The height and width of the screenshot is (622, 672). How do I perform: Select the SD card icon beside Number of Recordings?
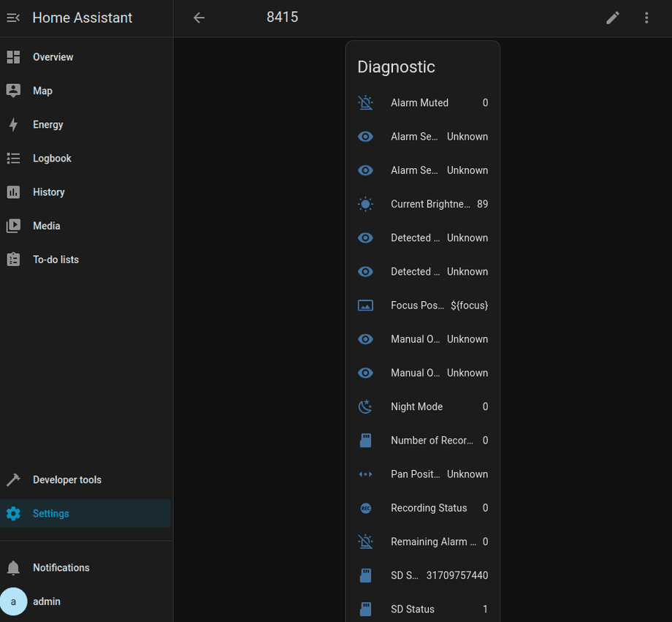pos(365,440)
